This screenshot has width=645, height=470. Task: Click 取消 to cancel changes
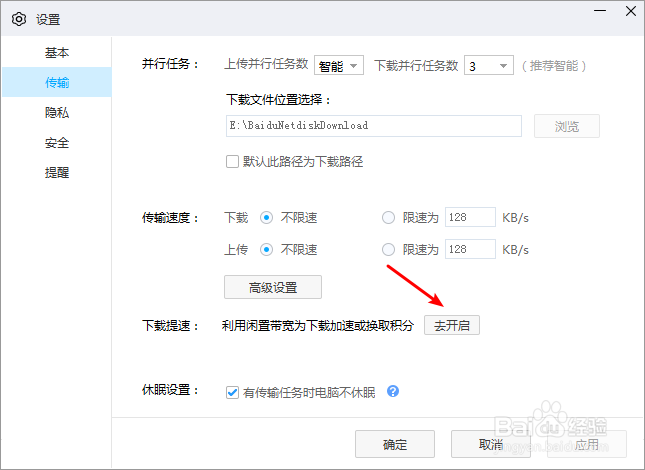(x=491, y=444)
